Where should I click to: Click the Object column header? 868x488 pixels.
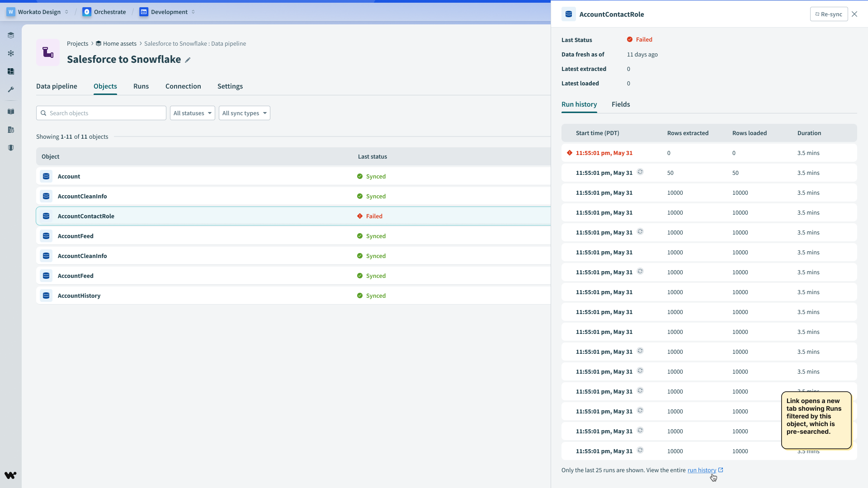(x=51, y=156)
